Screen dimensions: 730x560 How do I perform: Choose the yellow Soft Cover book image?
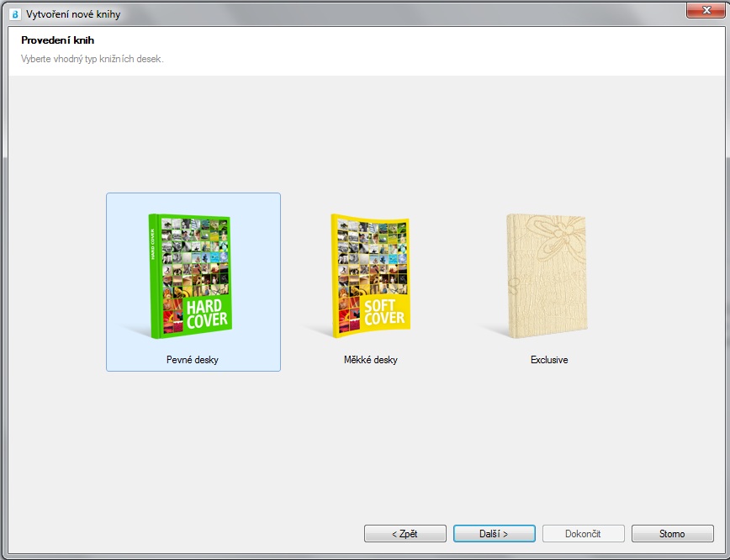(371, 276)
